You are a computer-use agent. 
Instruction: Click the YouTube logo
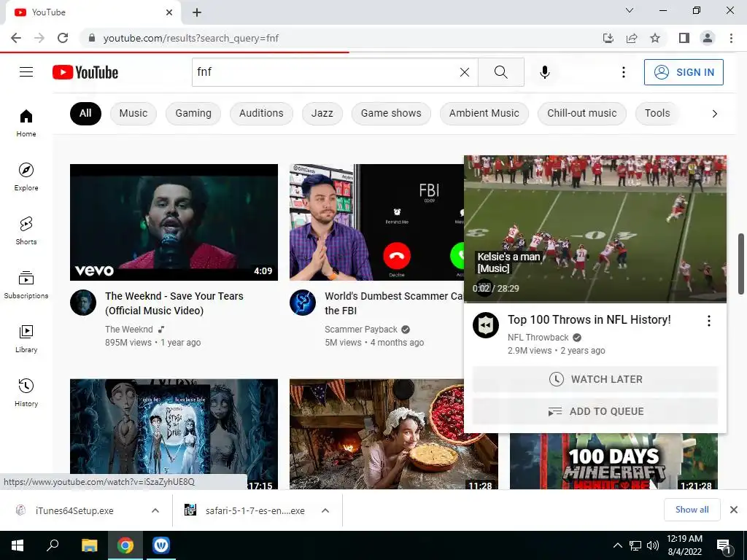85,72
